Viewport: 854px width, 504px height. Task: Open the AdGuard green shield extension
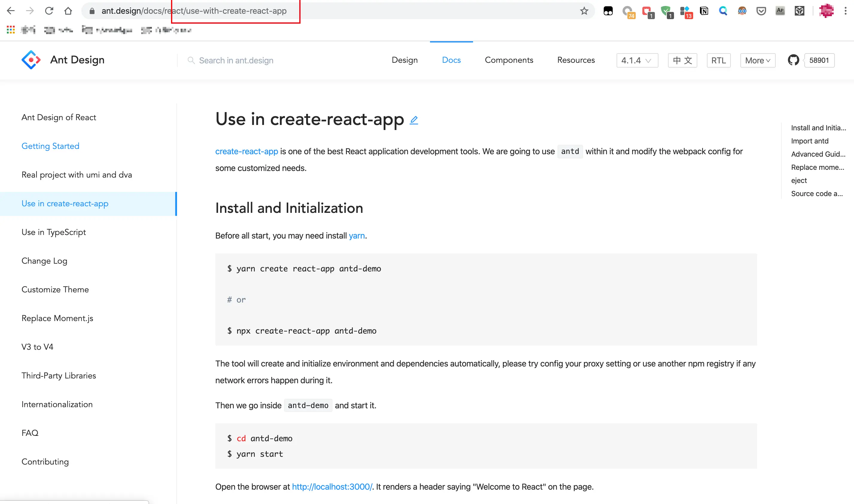[666, 11]
